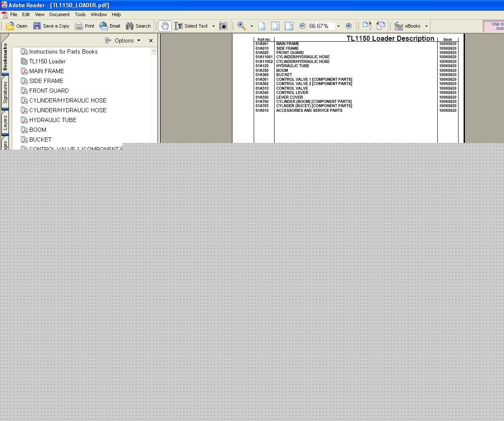Screen dimensions: 504x421
Task: Expand the eBooks dropdown arrow
Action: coord(427,26)
